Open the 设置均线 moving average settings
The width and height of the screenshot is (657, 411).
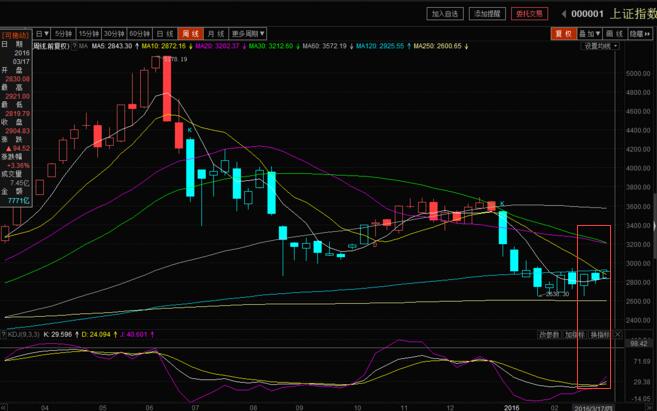[597, 46]
